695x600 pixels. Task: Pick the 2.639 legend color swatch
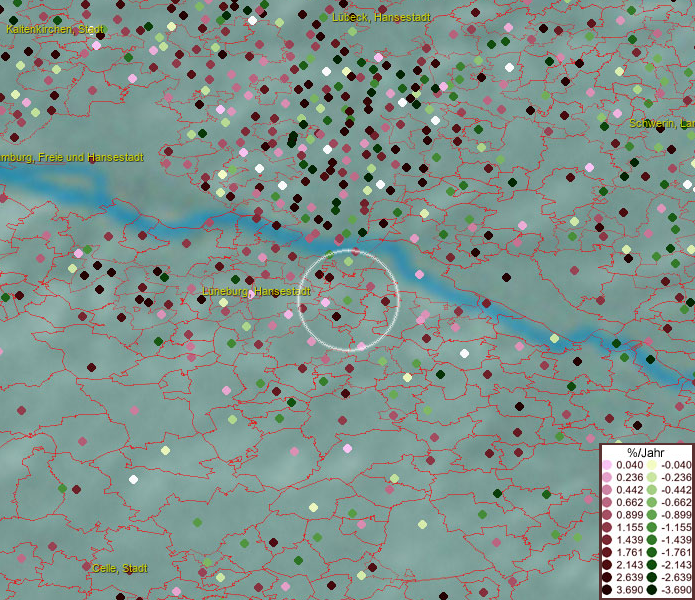[607, 577]
